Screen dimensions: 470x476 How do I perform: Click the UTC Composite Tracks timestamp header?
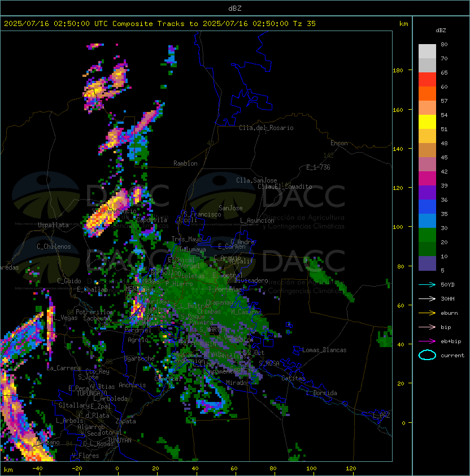[x=160, y=24]
